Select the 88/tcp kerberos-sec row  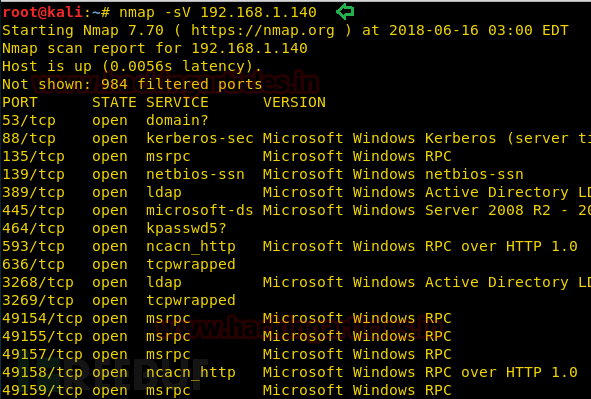pos(296,139)
